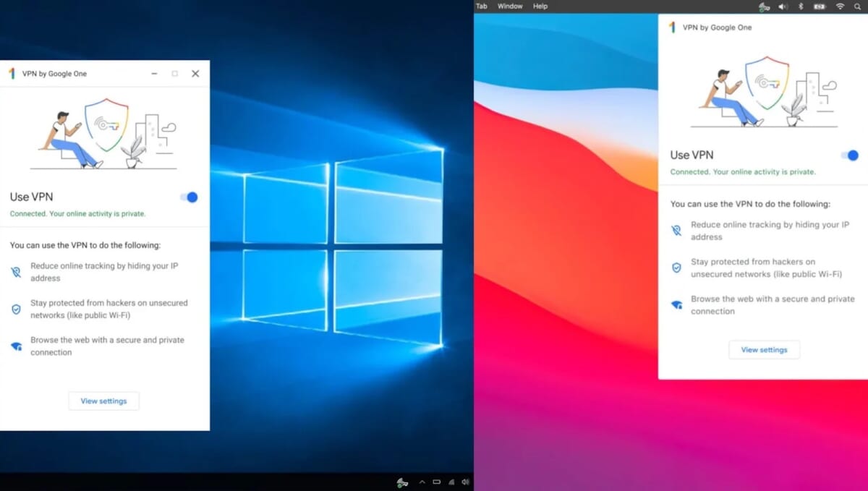
Task: Click secure Wi-Fi icon in Windows VPN window
Action: (x=16, y=346)
